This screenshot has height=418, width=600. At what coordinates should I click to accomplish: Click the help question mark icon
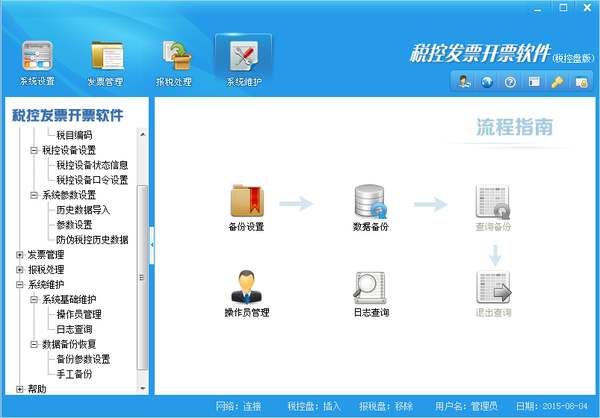(510, 82)
